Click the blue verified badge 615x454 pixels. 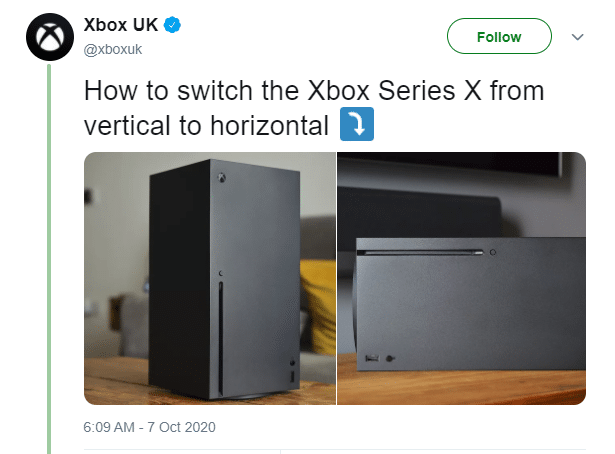(x=172, y=25)
